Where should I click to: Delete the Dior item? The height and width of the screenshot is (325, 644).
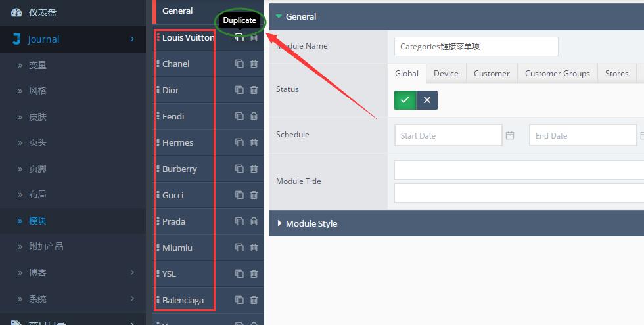click(254, 90)
